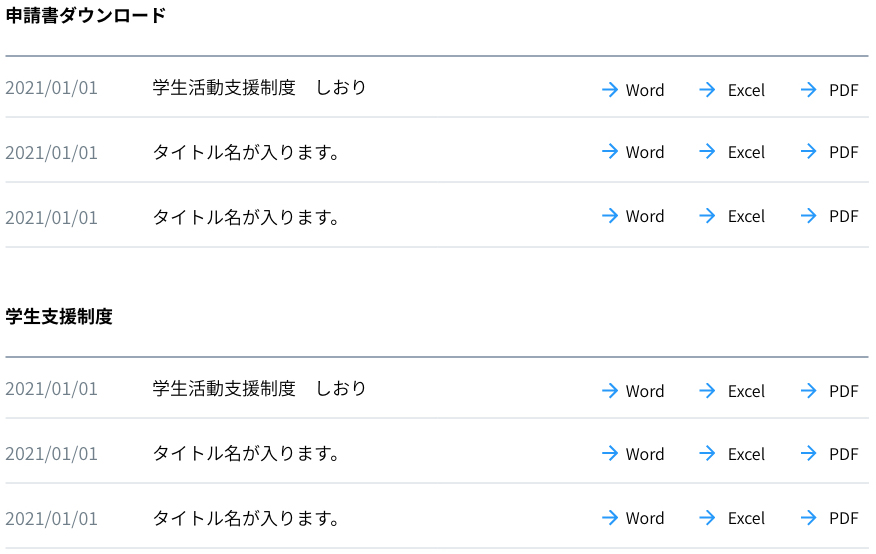Click the arrow icon beside Excel in 申請書ダウンロード's しおり row
Screen dimensions: 876x554
(x=707, y=90)
